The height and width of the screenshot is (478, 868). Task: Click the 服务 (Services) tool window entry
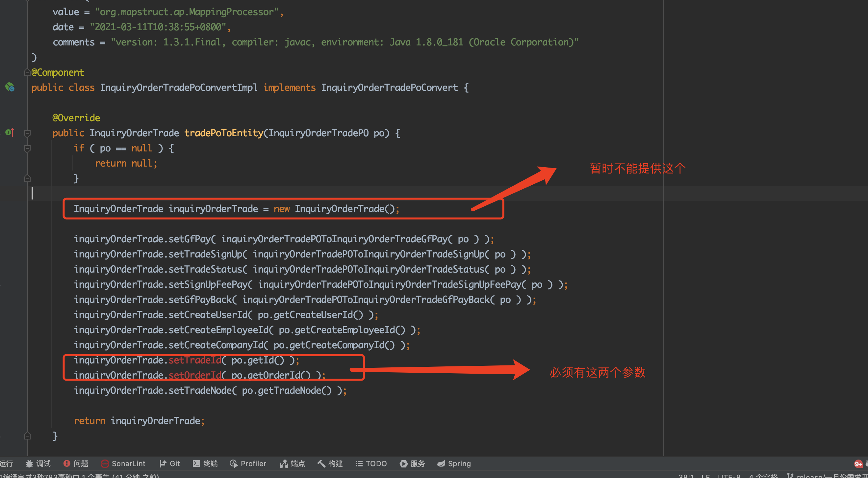[x=412, y=464]
